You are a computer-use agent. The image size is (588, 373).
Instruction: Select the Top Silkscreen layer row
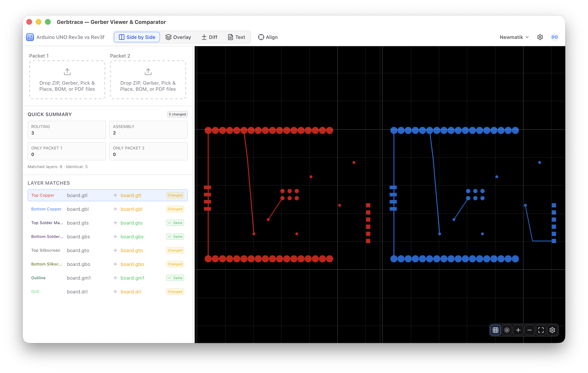coord(108,250)
